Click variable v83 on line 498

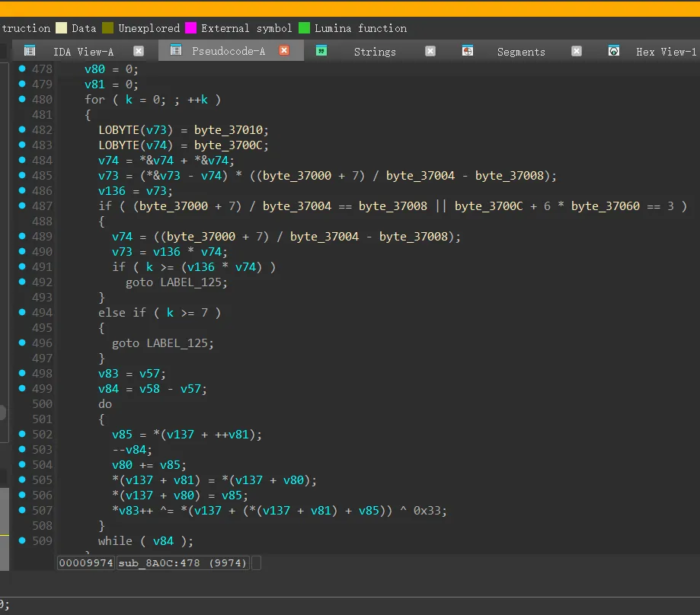(108, 374)
